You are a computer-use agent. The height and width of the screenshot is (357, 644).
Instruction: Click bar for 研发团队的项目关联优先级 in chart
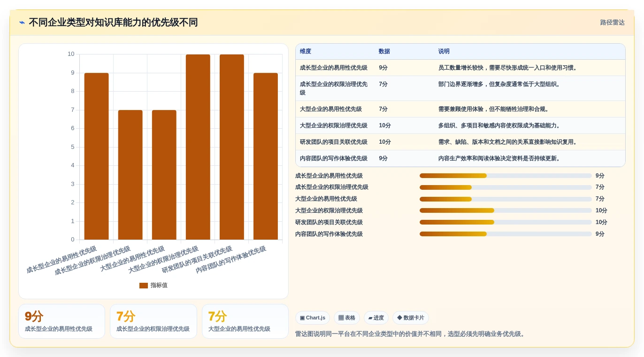231,147
